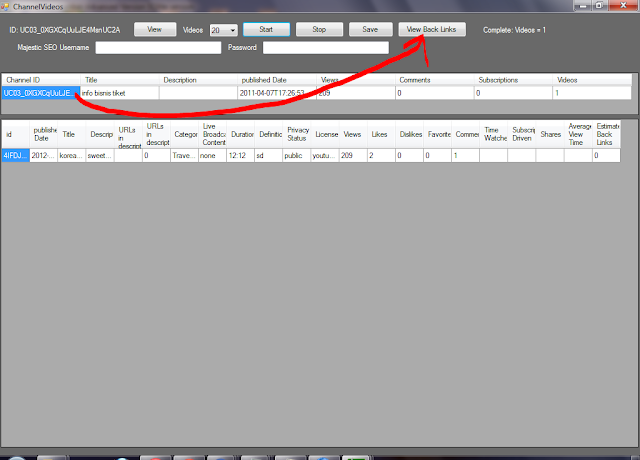This screenshot has height=460, width=640.
Task: Click the category cell 'Trave...'
Action: click(x=184, y=156)
